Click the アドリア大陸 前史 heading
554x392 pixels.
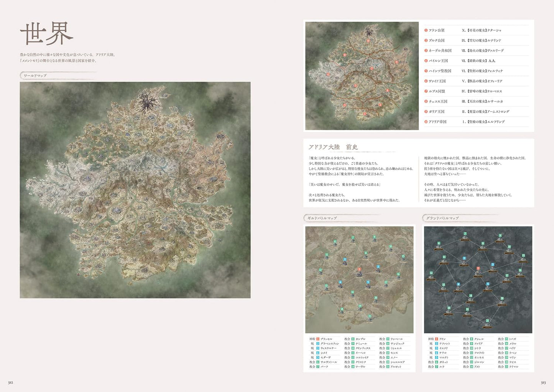tap(333, 147)
